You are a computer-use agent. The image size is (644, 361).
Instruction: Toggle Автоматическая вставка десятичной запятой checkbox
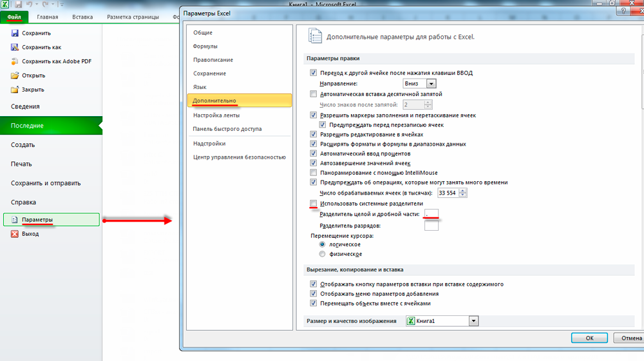pos(314,94)
